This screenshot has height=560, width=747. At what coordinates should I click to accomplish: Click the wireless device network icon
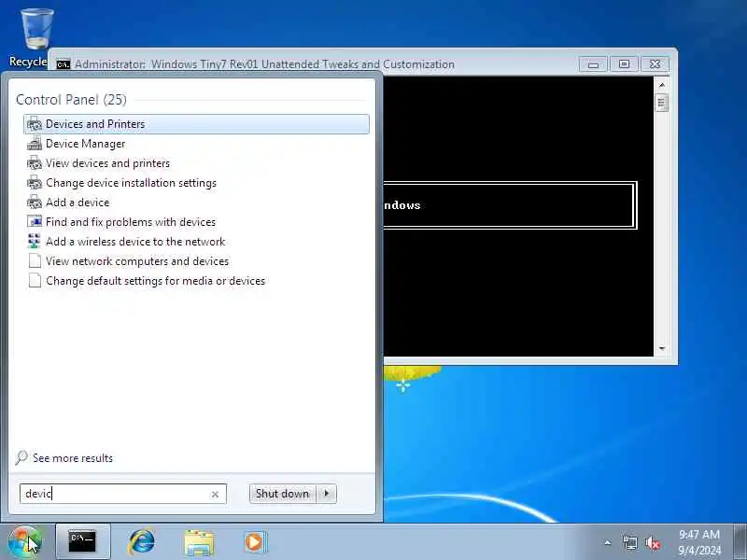35,242
